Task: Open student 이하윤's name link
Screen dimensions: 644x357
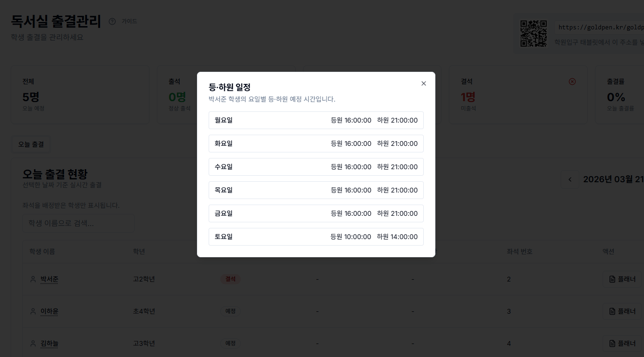Action: (49, 311)
